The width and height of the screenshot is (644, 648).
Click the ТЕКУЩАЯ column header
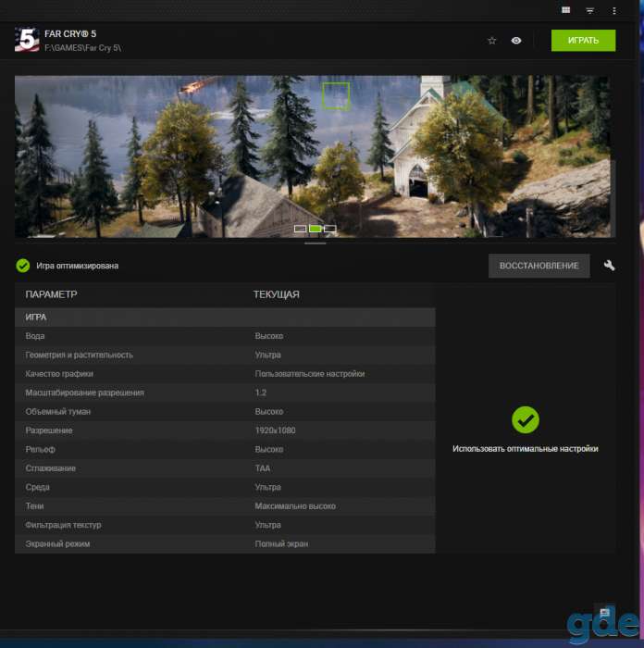(277, 294)
